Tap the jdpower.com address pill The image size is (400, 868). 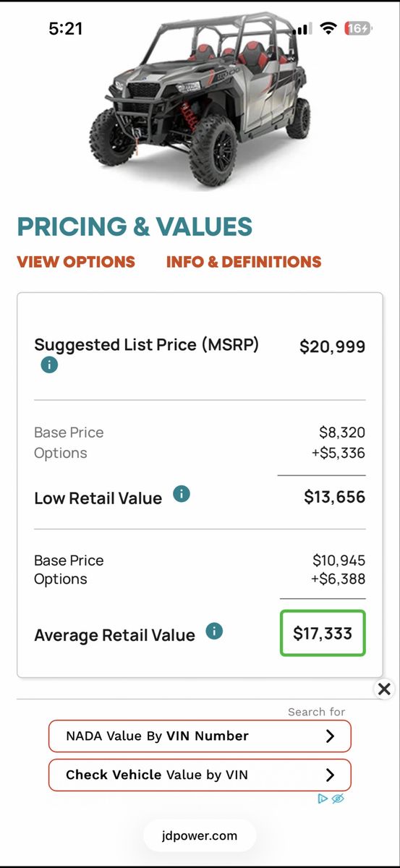point(200,835)
